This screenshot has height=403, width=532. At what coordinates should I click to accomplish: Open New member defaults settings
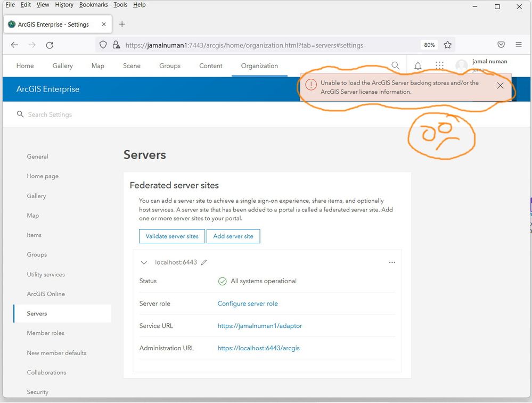click(x=56, y=353)
